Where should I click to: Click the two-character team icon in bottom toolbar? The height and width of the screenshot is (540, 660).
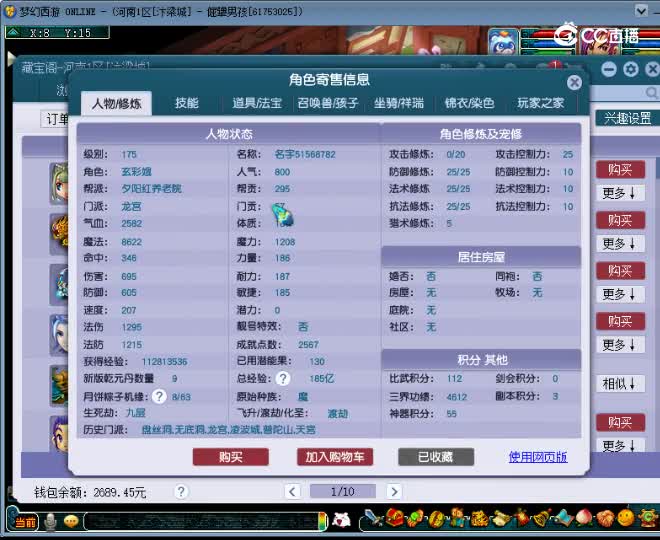coord(457,517)
